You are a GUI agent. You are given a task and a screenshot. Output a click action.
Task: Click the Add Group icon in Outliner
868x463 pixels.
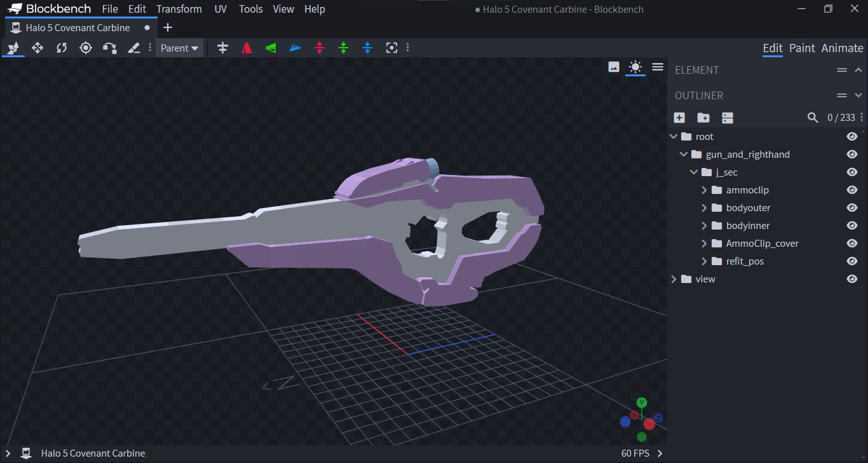point(703,118)
